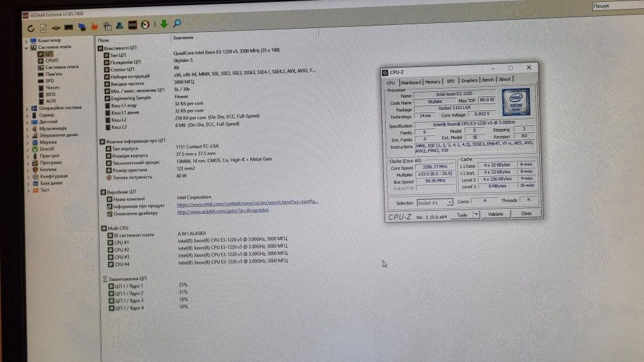Open the gauge sensor panel icon
Screen dimensions: 644x362
tap(145, 25)
